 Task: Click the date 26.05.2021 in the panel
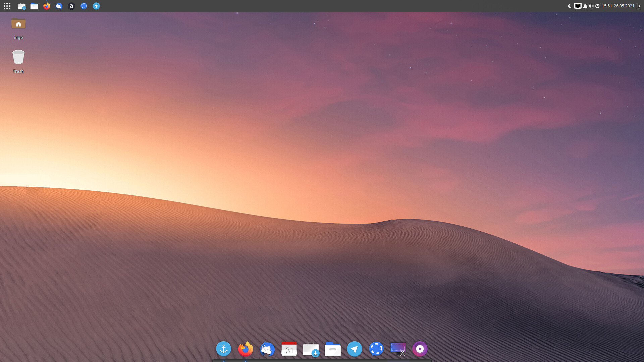click(624, 6)
